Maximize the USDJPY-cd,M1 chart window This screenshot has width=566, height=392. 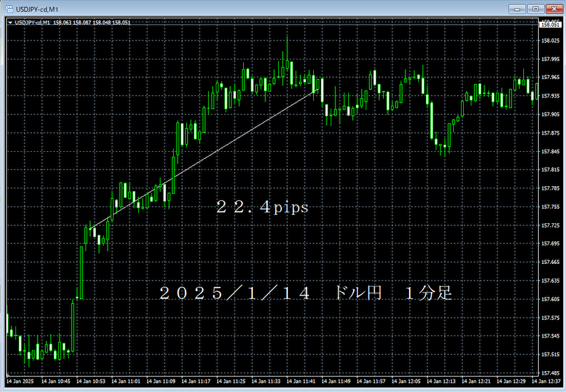point(536,9)
